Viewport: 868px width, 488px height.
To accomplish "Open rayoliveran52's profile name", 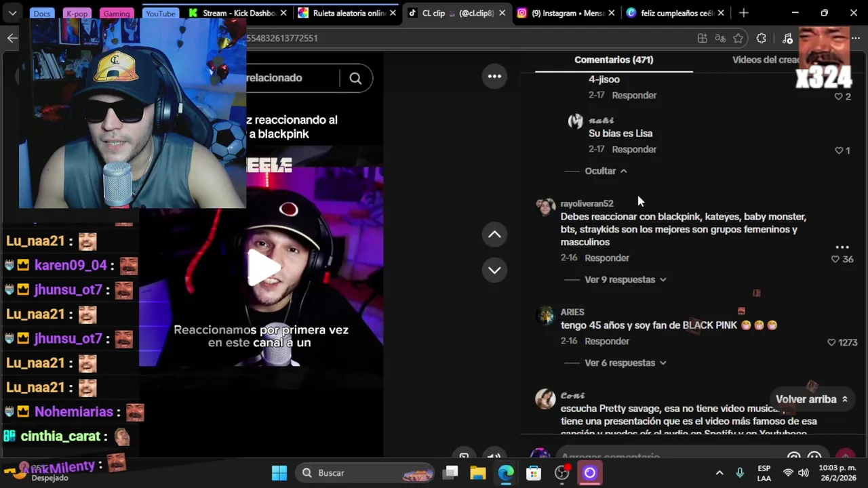I will 587,203.
